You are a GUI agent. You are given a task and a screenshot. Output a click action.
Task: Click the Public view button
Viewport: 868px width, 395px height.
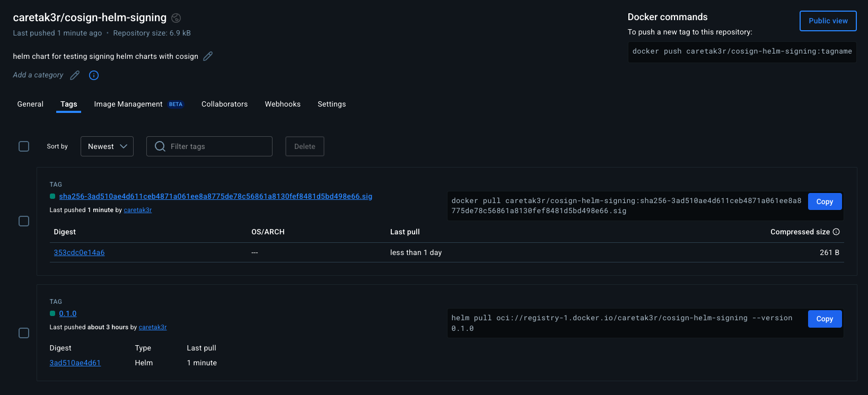[x=828, y=21]
